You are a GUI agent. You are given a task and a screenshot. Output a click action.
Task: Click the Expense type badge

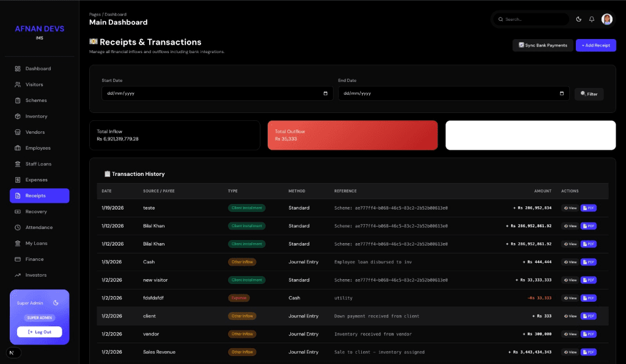point(239,298)
